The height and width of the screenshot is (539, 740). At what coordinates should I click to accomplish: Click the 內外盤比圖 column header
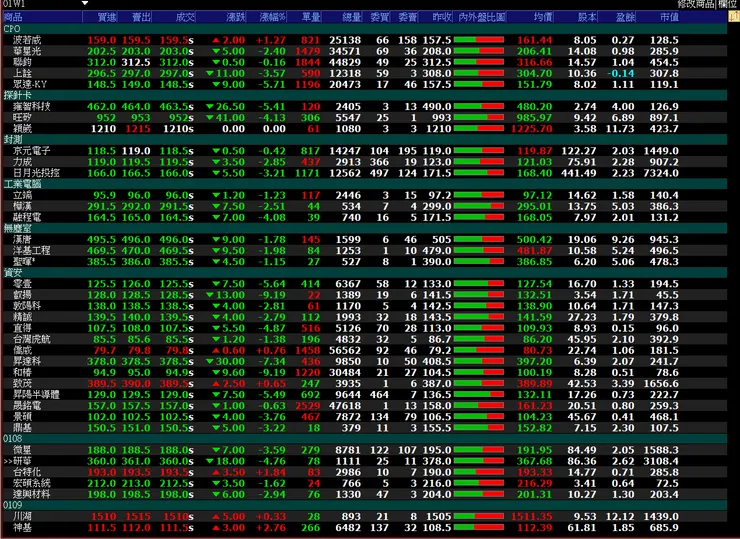[x=481, y=17]
